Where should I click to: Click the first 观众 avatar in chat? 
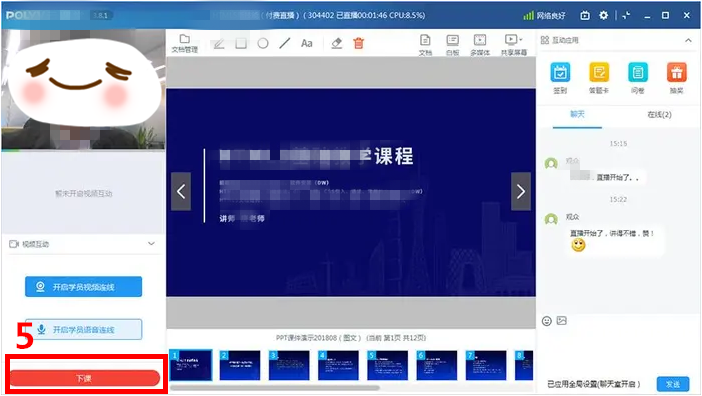click(551, 163)
